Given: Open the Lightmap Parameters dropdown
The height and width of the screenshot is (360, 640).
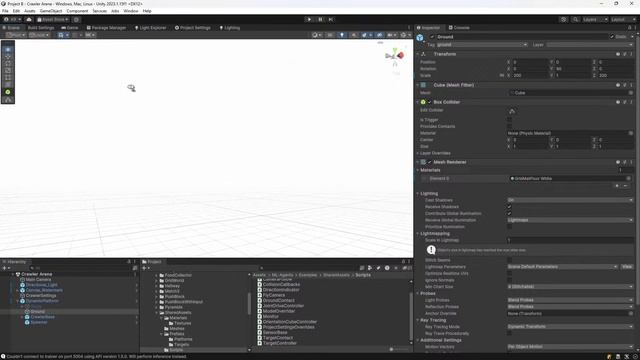Looking at the screenshot, I should (562, 267).
